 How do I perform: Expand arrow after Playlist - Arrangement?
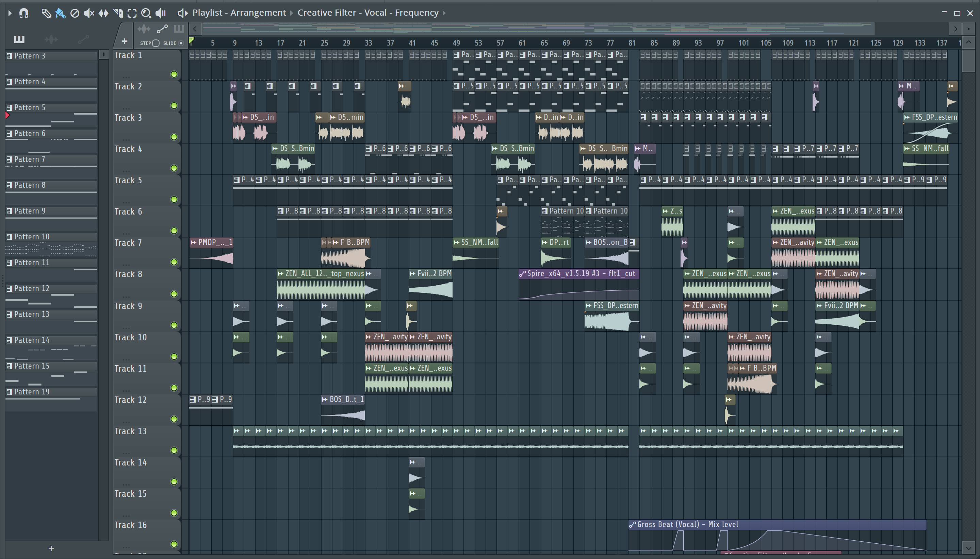click(292, 13)
